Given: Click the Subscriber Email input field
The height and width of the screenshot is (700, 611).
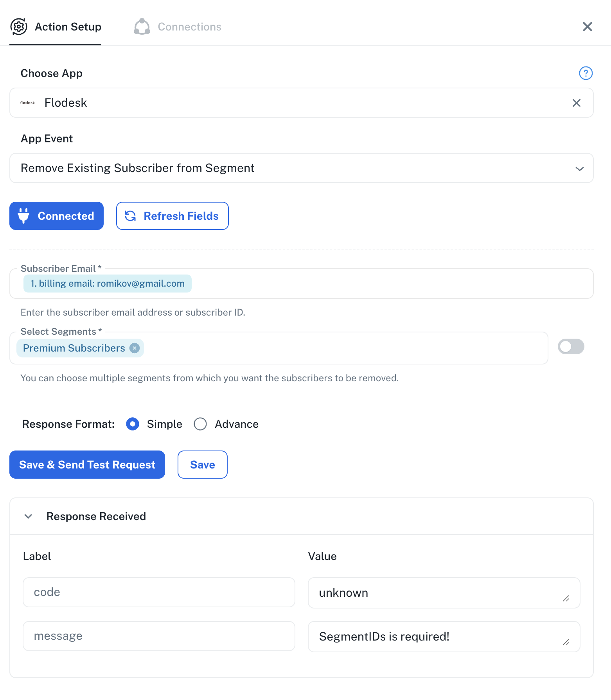Looking at the screenshot, I should 391,284.
